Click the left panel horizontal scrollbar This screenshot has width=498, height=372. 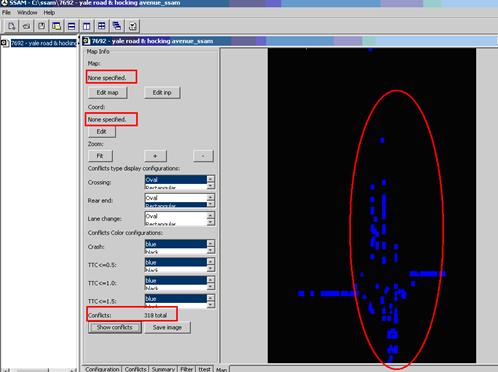(39, 370)
